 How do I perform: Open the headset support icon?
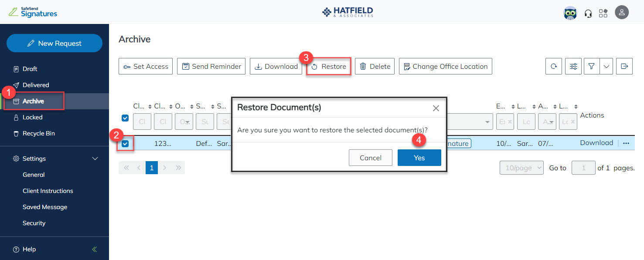(588, 13)
